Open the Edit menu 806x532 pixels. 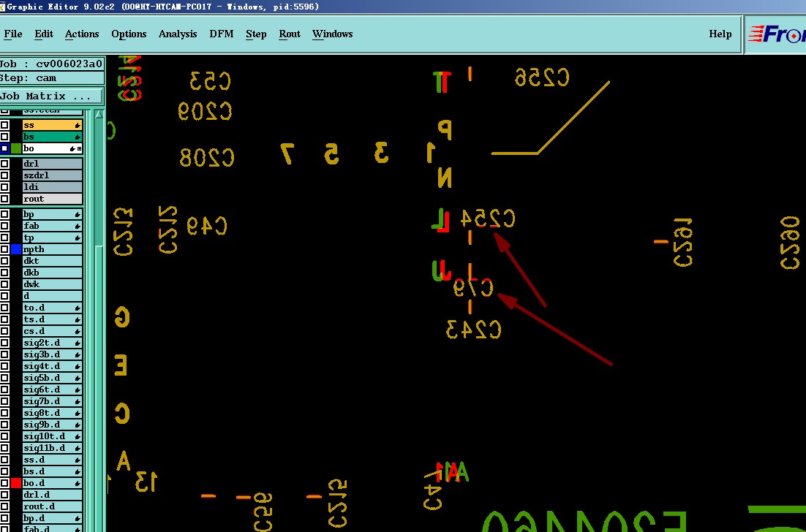click(x=44, y=34)
